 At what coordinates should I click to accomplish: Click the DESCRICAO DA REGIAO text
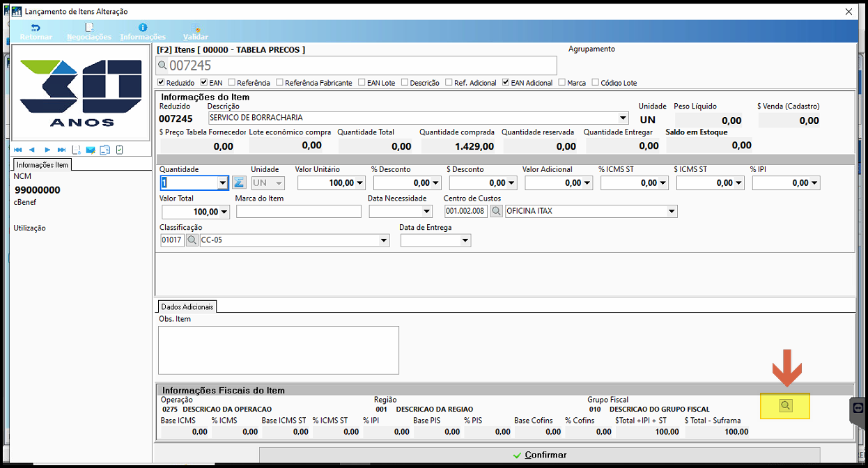[435, 409]
